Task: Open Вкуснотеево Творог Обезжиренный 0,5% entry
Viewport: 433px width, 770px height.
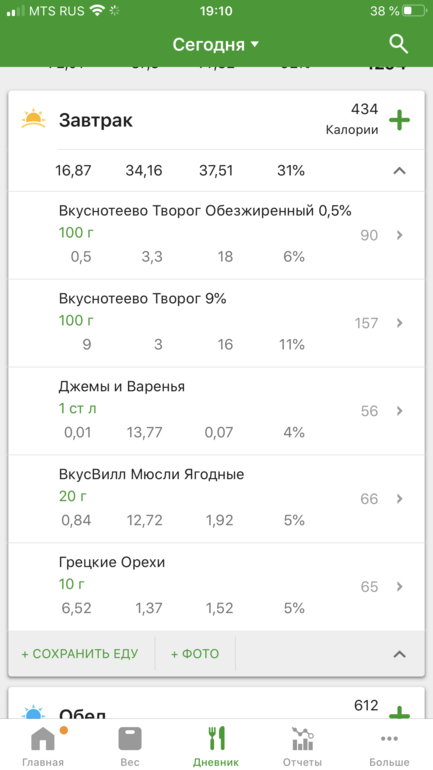Action: click(216, 235)
